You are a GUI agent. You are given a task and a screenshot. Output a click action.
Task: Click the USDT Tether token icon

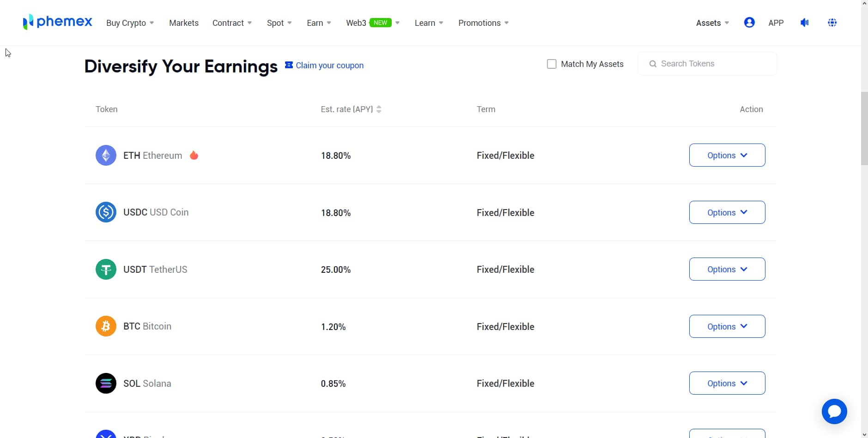coord(106,270)
